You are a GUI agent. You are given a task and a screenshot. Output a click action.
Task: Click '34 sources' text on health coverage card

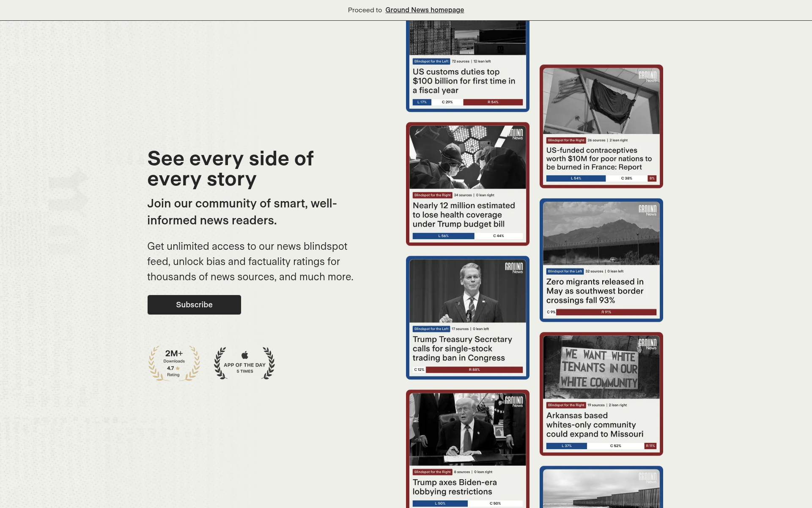[463, 195]
